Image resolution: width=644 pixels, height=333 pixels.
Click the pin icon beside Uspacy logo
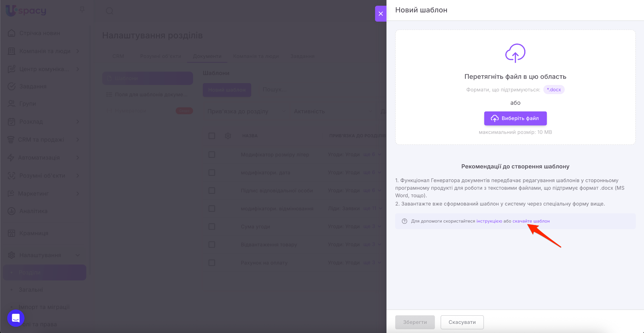pyautogui.click(x=82, y=10)
